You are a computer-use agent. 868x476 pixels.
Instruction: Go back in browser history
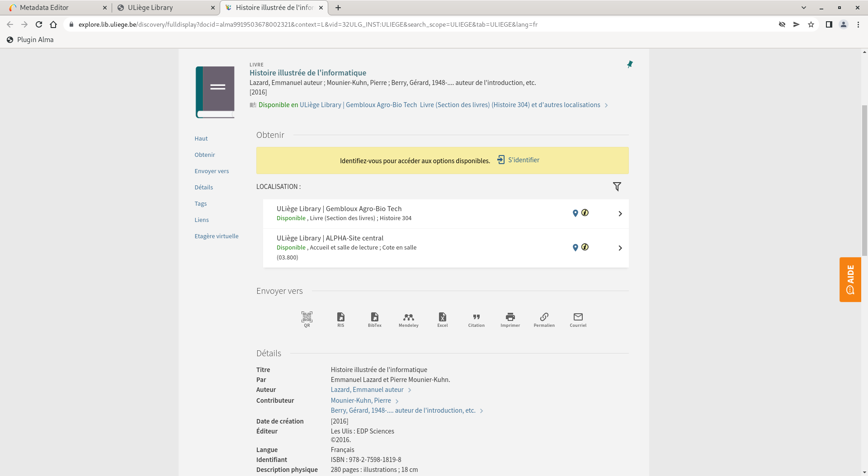pyautogui.click(x=10, y=24)
